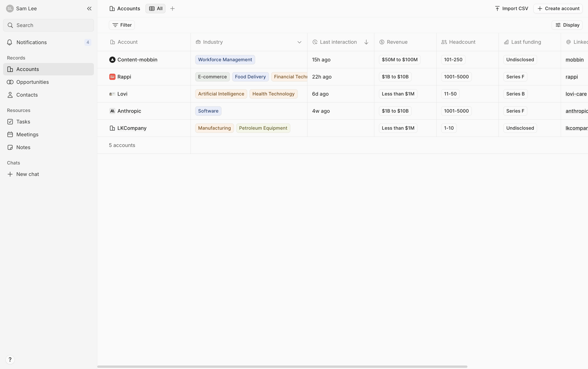Image resolution: width=588 pixels, height=369 pixels.
Task: Expand the Industry column chevron
Action: (x=299, y=42)
